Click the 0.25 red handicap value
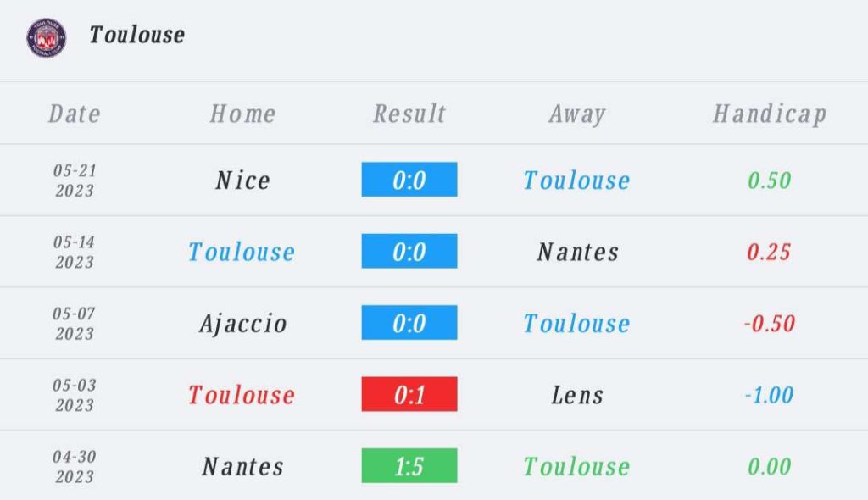868x500 pixels. coord(769,252)
